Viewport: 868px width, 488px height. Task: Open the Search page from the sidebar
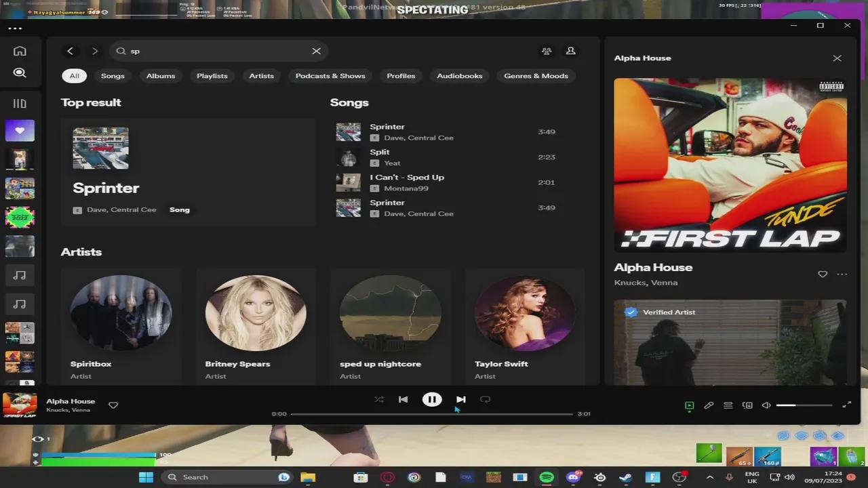20,73
